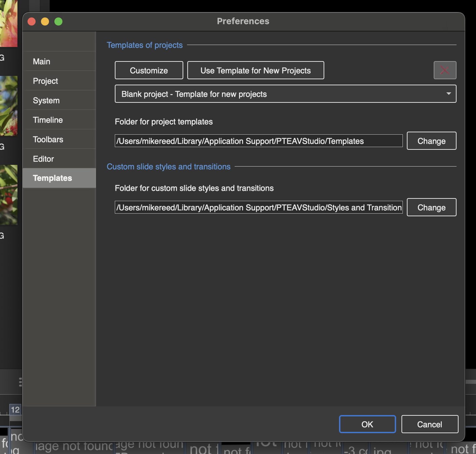Change the folder for project templates
This screenshot has height=454, width=476.
[x=431, y=141]
